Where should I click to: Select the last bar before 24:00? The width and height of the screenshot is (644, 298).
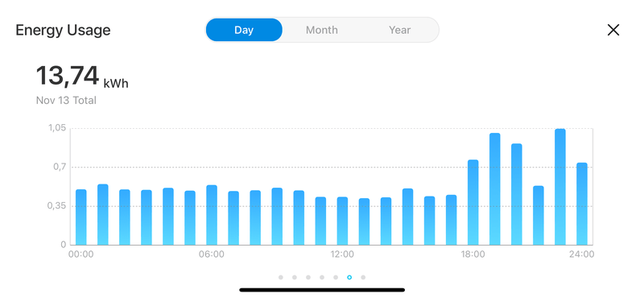[582, 204]
